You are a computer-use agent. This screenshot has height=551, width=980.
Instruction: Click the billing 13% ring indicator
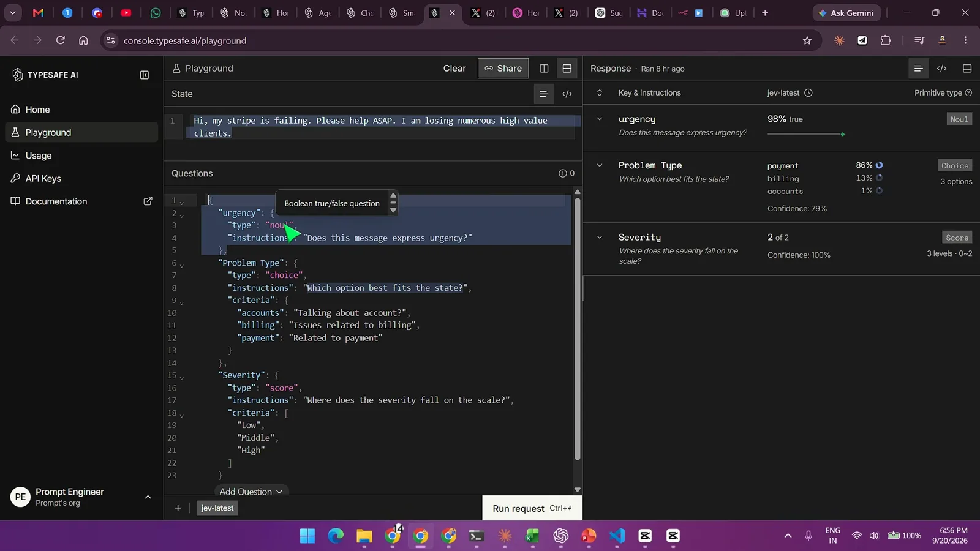[879, 178]
